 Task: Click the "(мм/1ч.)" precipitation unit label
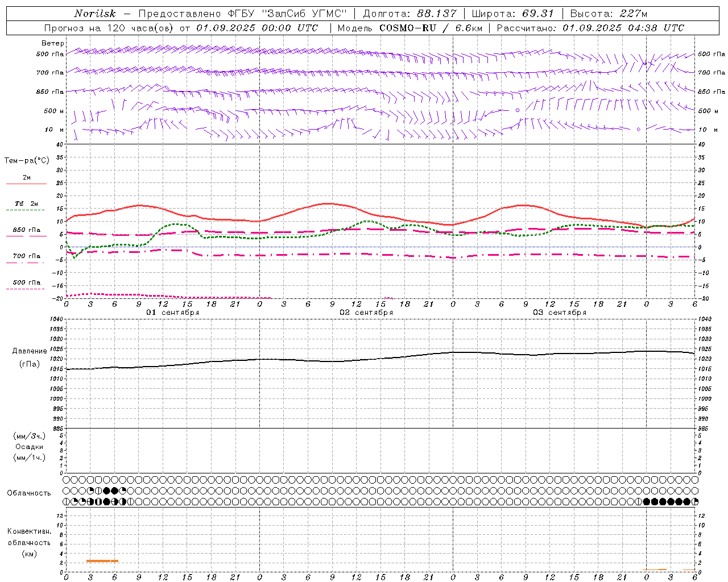[29, 458]
